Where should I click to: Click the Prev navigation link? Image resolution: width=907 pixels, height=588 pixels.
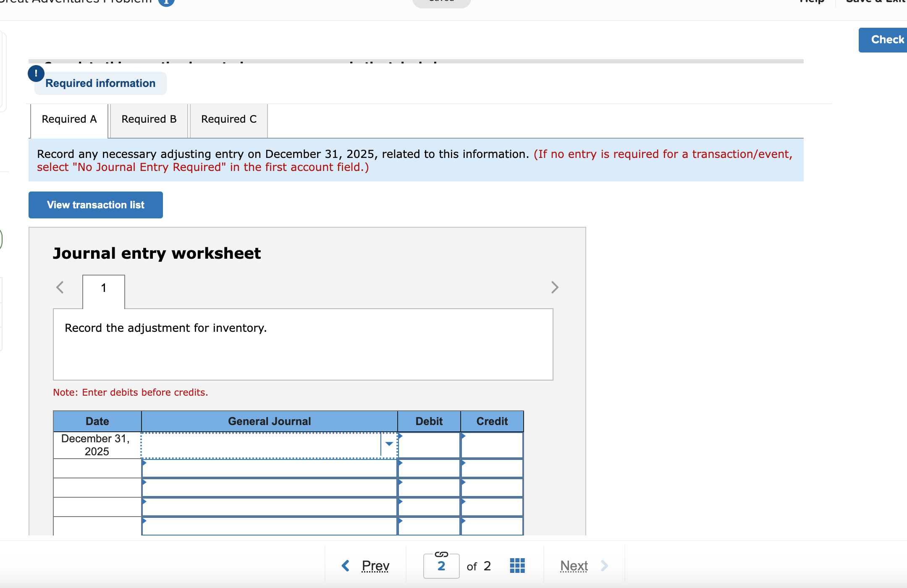pyautogui.click(x=375, y=566)
